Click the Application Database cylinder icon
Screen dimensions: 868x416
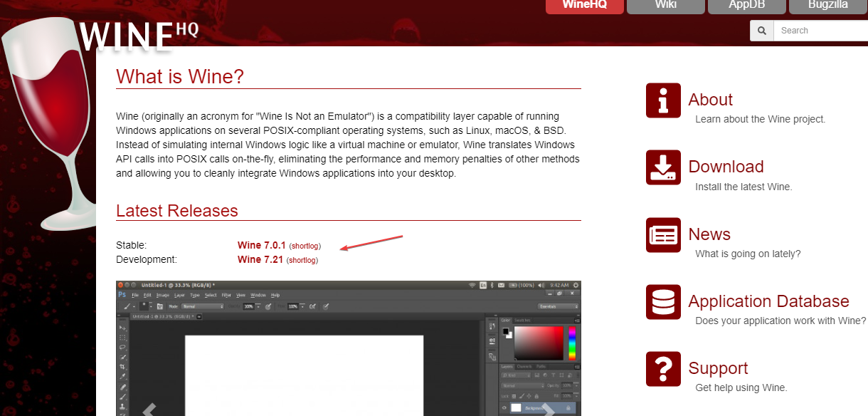663,302
